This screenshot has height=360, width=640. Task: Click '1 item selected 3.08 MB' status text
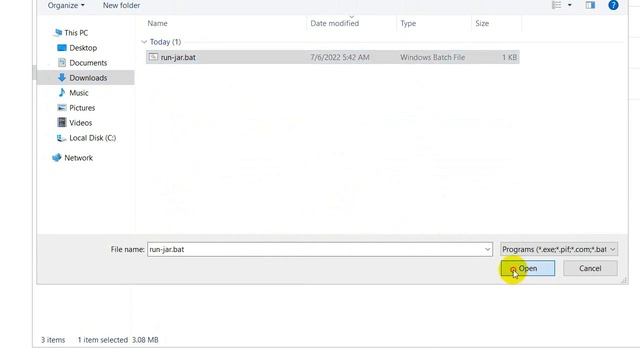(118, 340)
